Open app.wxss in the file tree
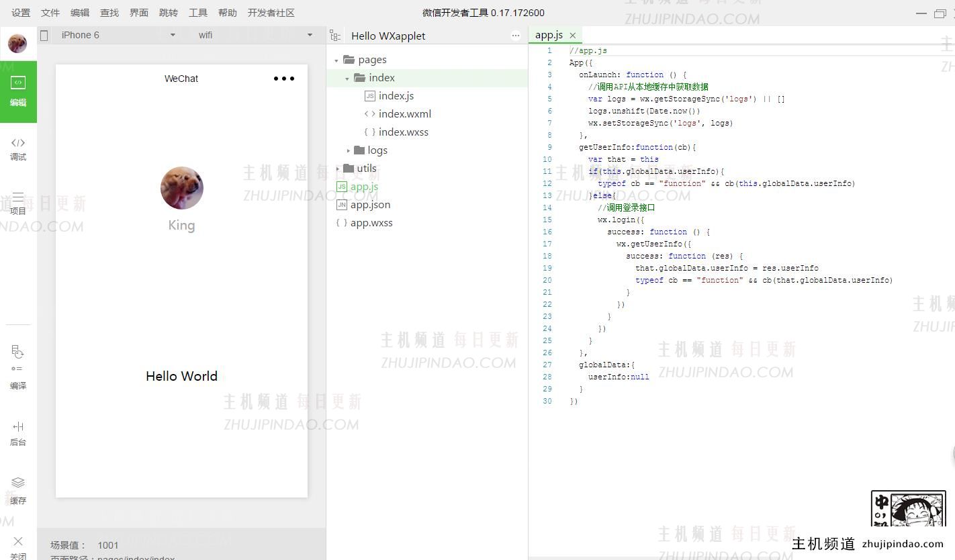955x560 pixels. pyautogui.click(x=371, y=223)
